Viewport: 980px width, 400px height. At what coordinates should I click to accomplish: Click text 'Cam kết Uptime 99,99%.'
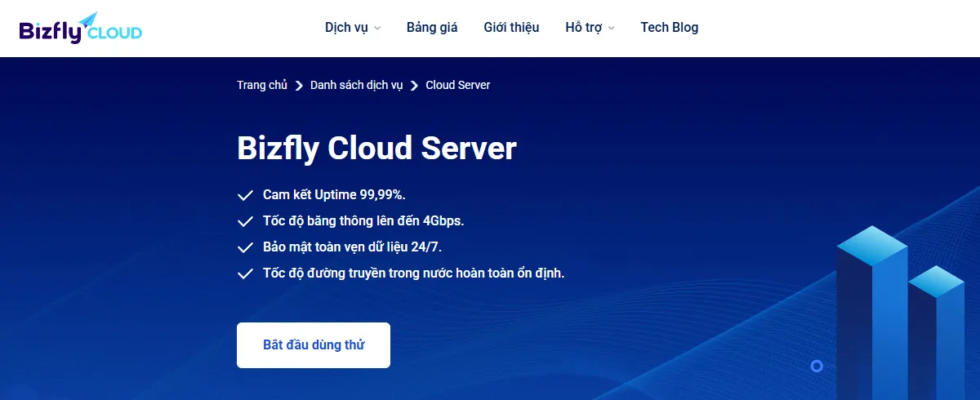[x=334, y=194]
